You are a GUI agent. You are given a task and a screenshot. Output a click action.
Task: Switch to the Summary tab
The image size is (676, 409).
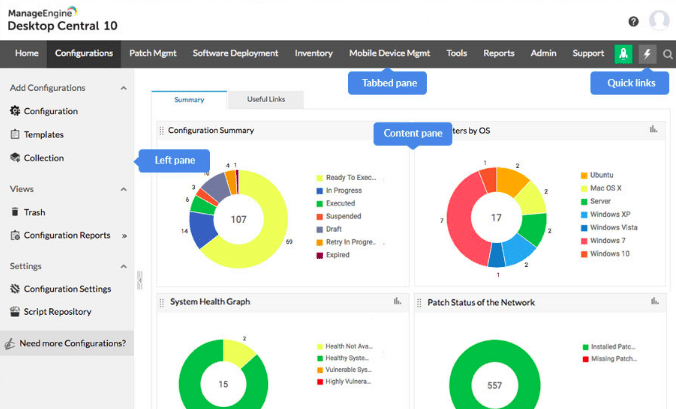point(189,100)
